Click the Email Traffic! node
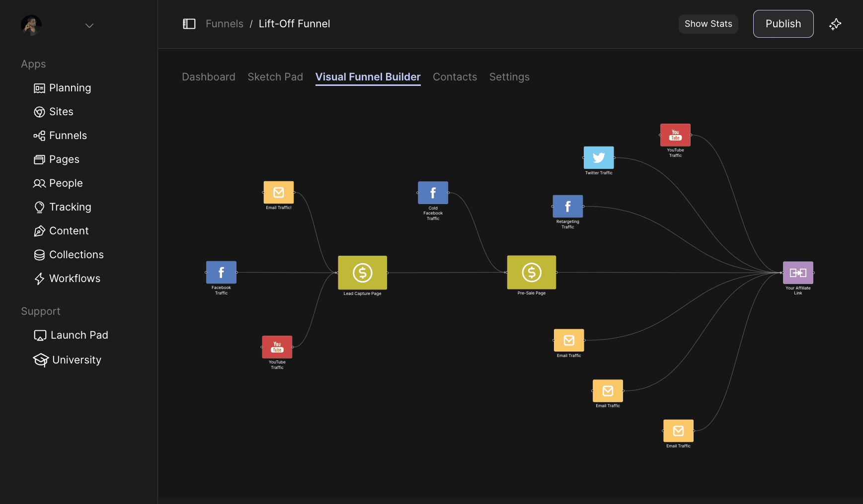 (278, 192)
